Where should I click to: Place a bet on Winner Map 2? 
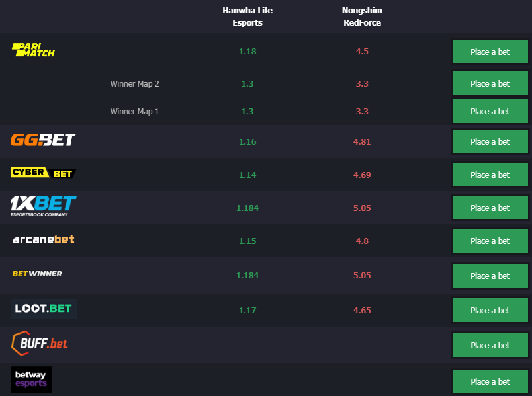(x=490, y=83)
